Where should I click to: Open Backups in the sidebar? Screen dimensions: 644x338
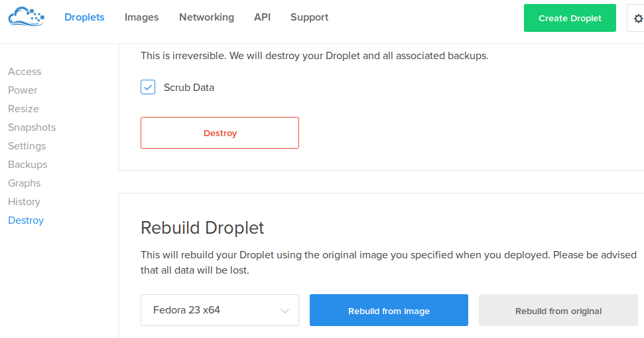[x=27, y=165]
